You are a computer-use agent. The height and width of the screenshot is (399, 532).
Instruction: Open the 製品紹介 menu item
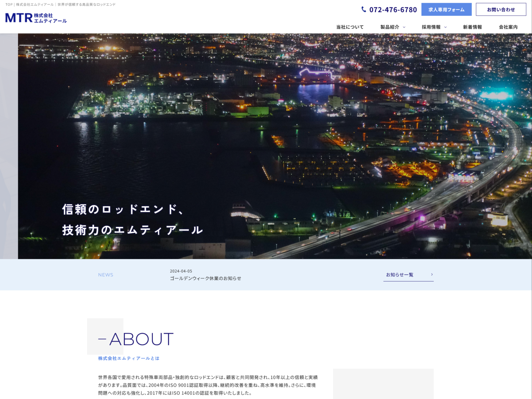390,27
